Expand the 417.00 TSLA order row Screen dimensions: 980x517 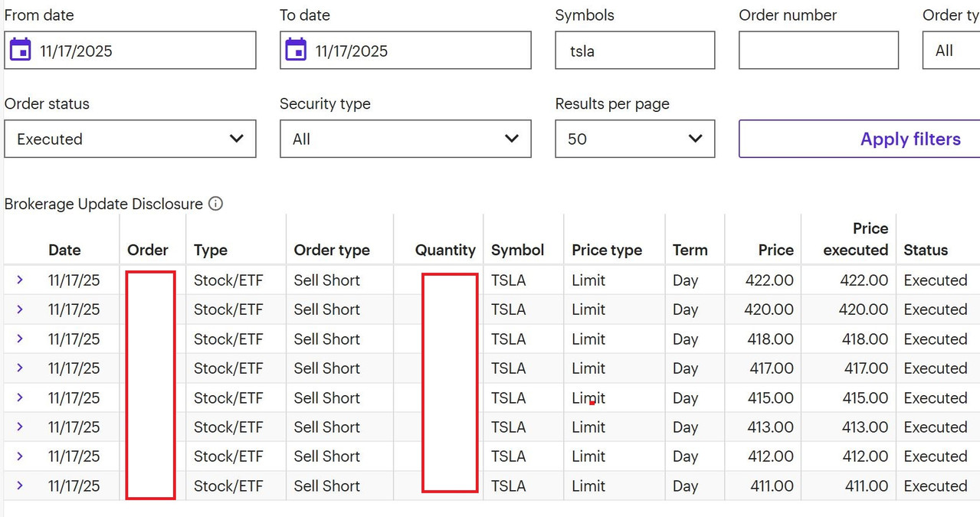click(20, 368)
